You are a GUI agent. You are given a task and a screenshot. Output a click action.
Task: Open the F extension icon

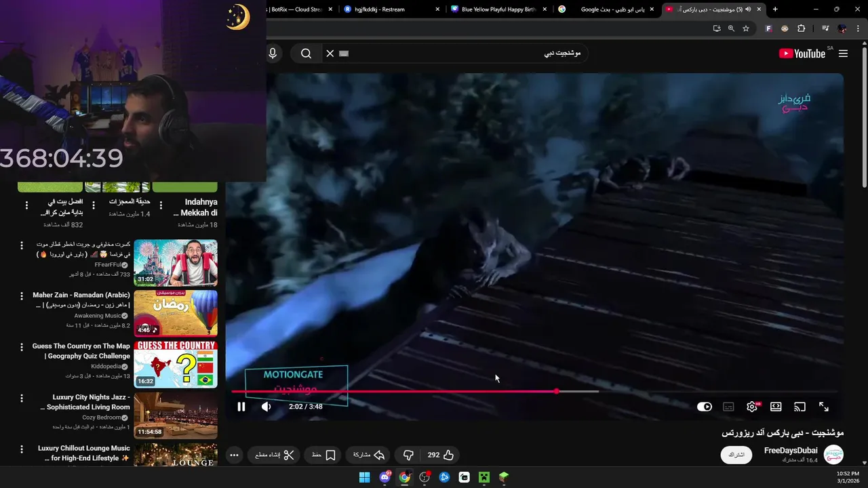pos(768,28)
